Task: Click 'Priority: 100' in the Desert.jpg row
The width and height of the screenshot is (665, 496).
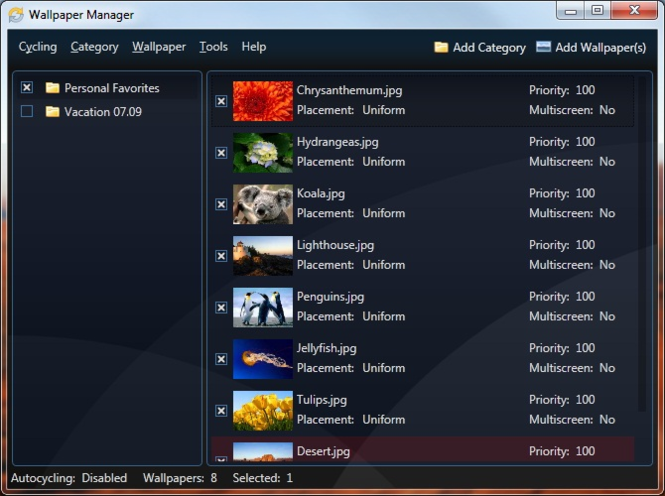Action: pyautogui.click(x=562, y=451)
